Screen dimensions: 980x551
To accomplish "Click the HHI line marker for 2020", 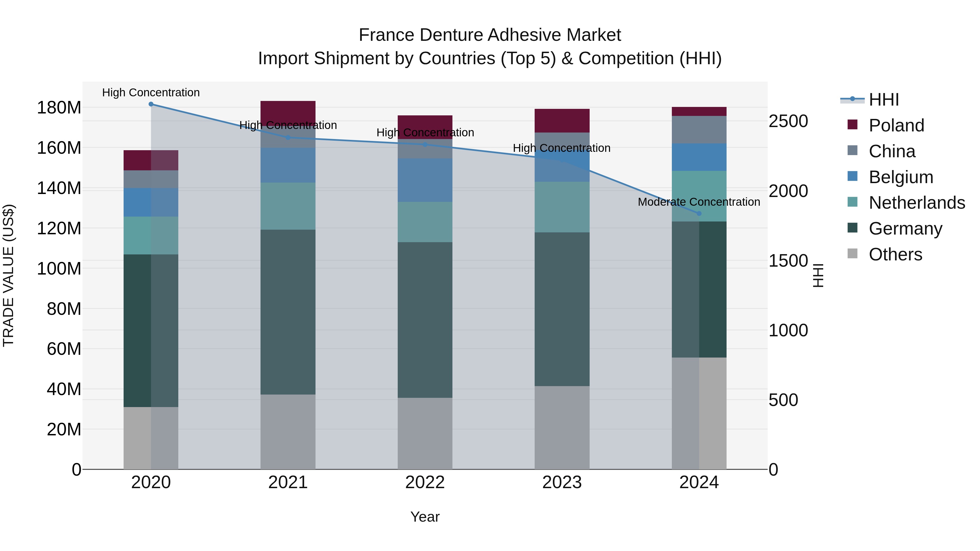I will point(151,104).
